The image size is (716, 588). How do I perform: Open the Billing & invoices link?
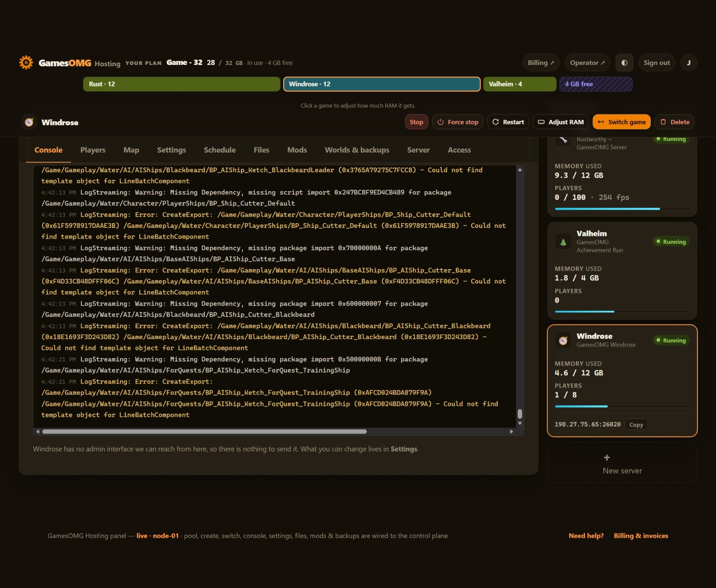click(641, 536)
